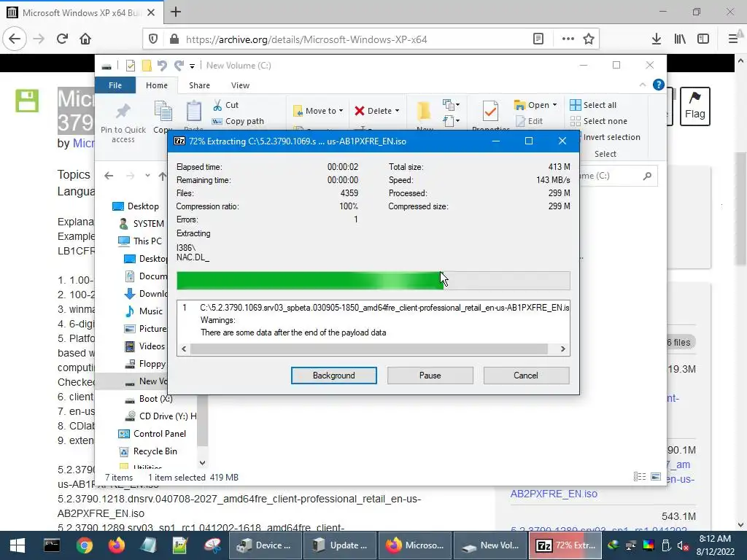747x560 pixels.
Task: Click Copy path in the ribbon
Action: (x=238, y=121)
